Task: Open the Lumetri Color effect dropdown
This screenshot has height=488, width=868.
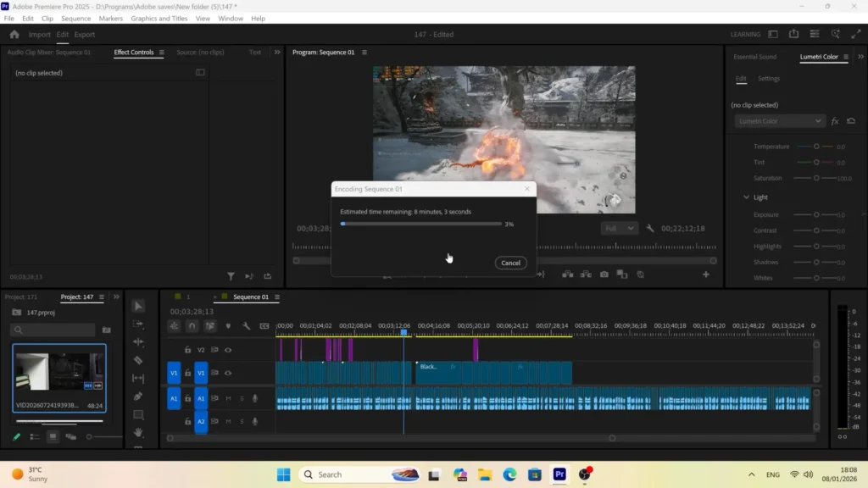Action: coord(779,121)
